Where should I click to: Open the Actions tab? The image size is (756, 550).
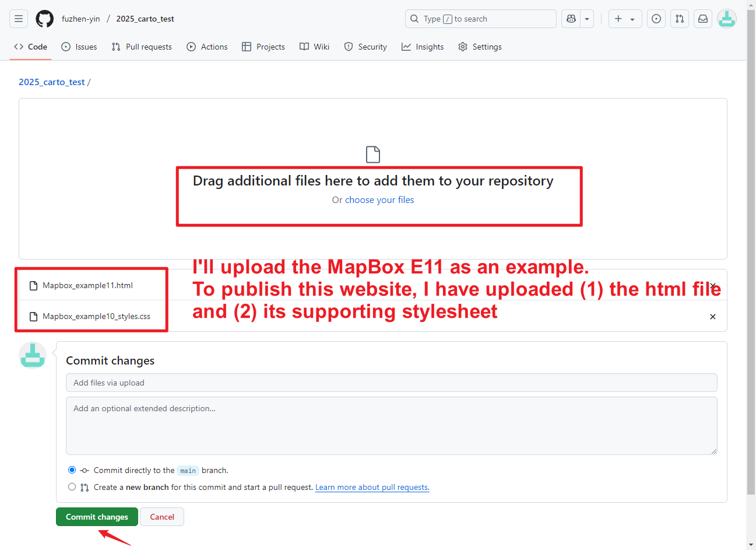[x=207, y=47]
